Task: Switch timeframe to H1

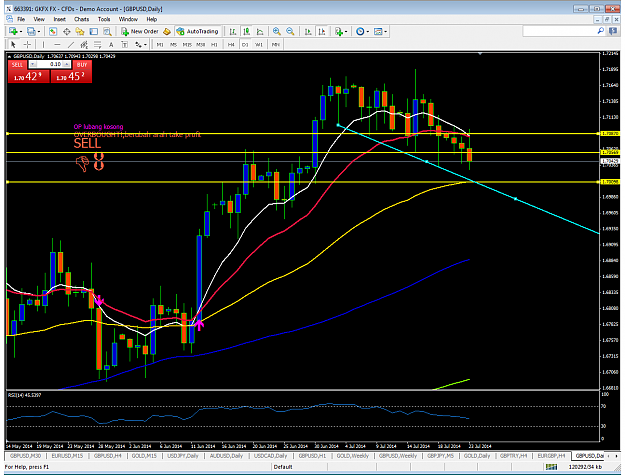Action: coord(214,45)
